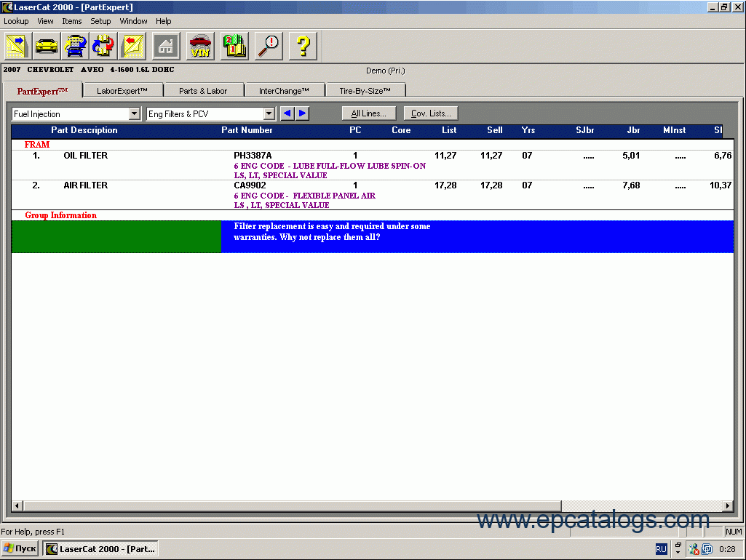Image resolution: width=746 pixels, height=560 pixels.
Task: Go to next group with blue right arrow
Action: [x=302, y=113]
